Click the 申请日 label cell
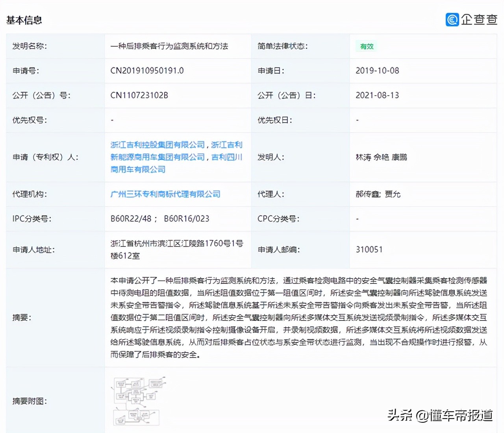Image resolution: width=504 pixels, height=433 pixels. coord(300,71)
